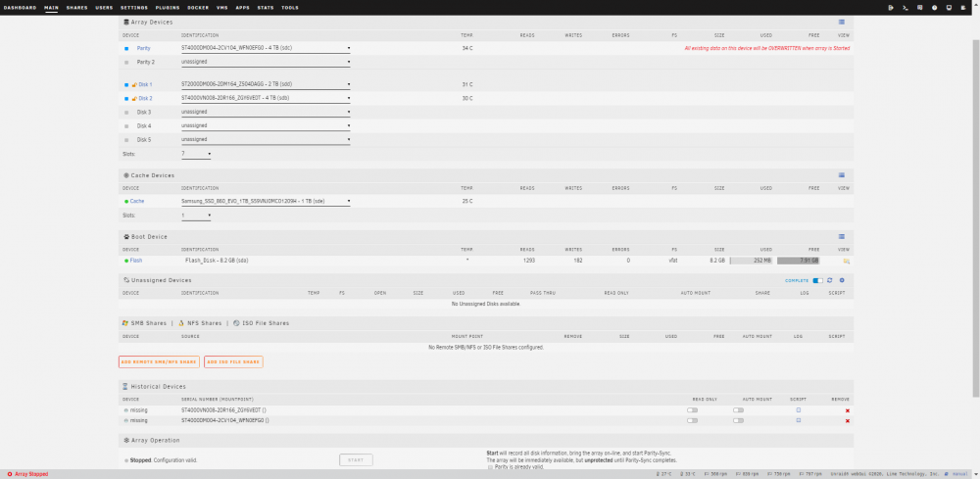Toggle Read Only for ST4000DM004 historical device

point(692,421)
